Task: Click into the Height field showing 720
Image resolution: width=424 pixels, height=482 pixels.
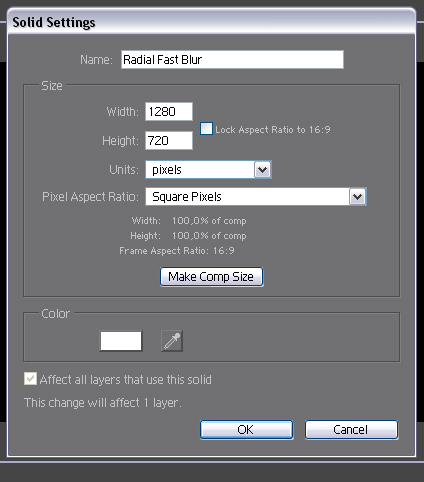Action: tap(169, 140)
